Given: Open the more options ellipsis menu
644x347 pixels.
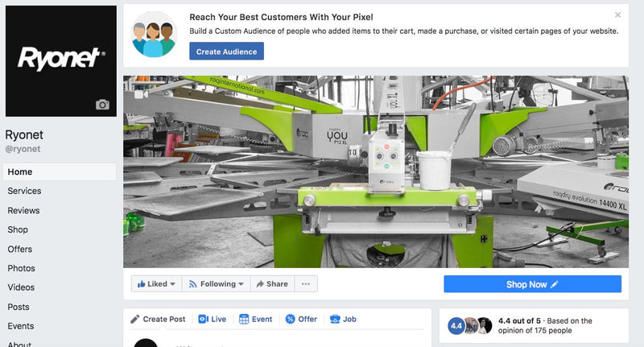Looking at the screenshot, I should tap(306, 283).
